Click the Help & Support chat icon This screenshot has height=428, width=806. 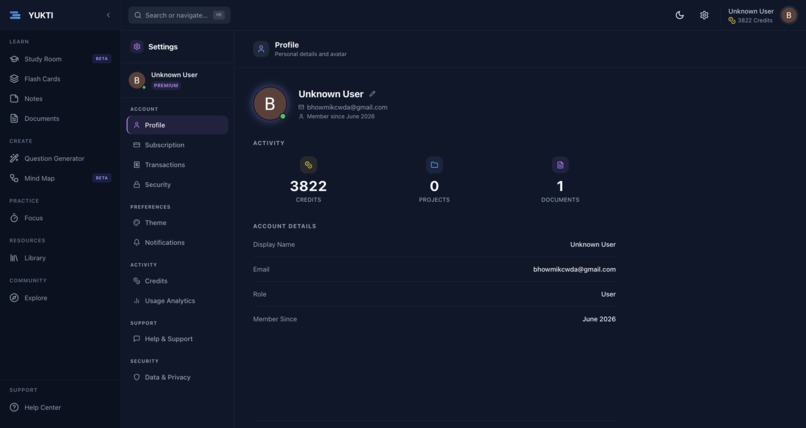[137, 339]
